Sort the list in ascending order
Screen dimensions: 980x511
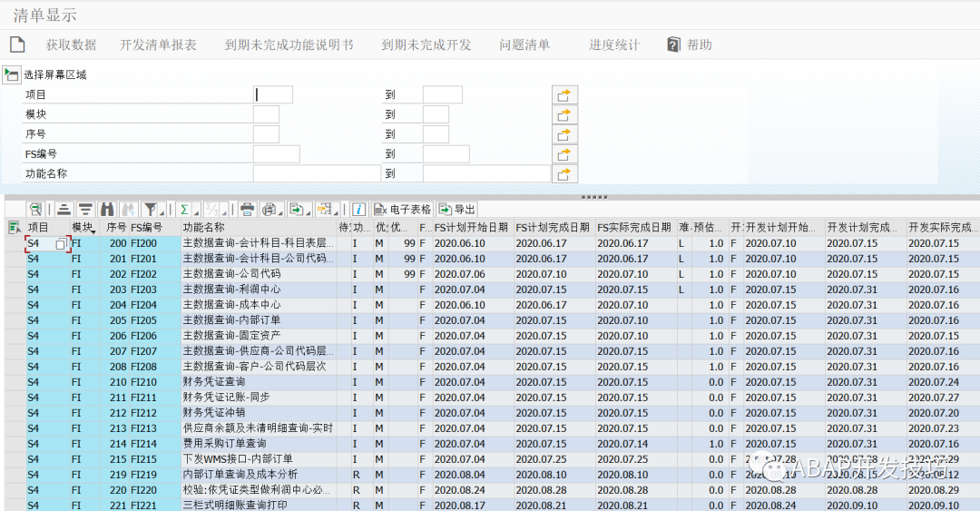pos(64,210)
